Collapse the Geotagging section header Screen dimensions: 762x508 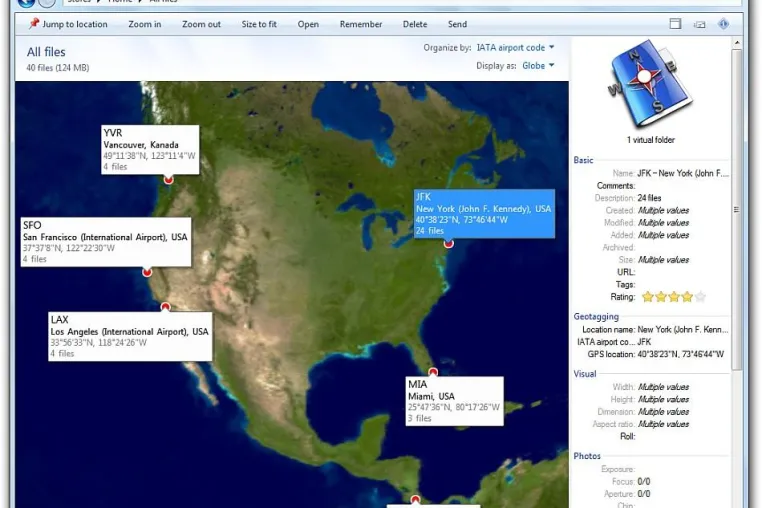pos(596,316)
